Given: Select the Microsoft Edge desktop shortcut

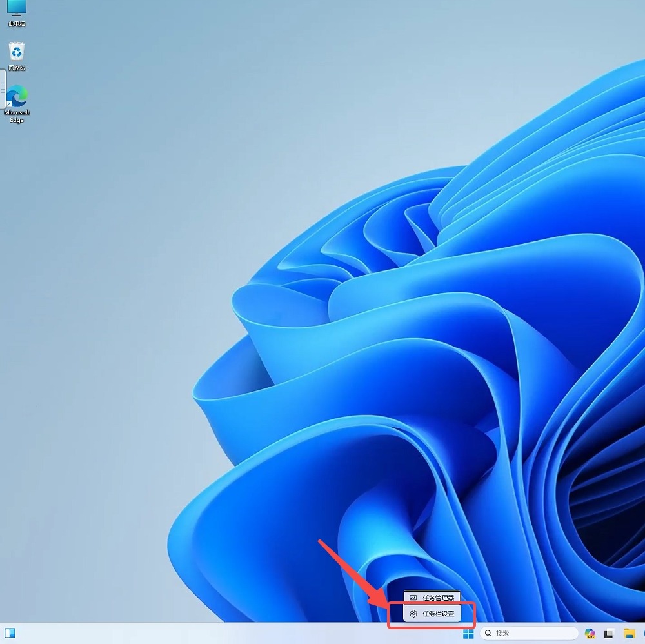Looking at the screenshot, I should [17, 97].
